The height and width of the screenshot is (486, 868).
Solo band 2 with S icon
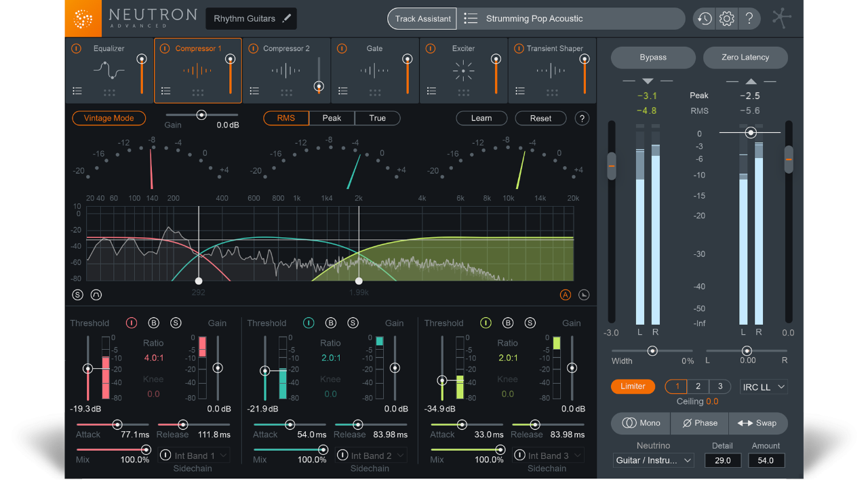pyautogui.click(x=353, y=323)
